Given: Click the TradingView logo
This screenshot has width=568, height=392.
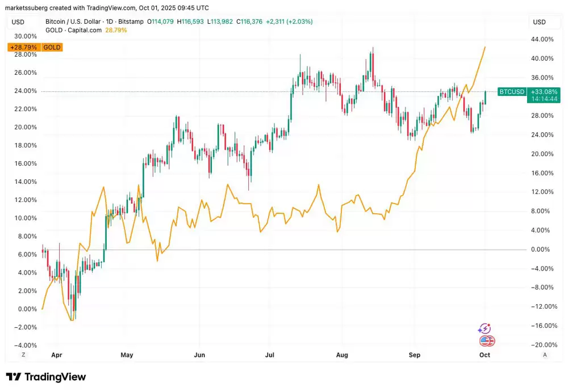Looking at the screenshot, I should (x=45, y=377).
